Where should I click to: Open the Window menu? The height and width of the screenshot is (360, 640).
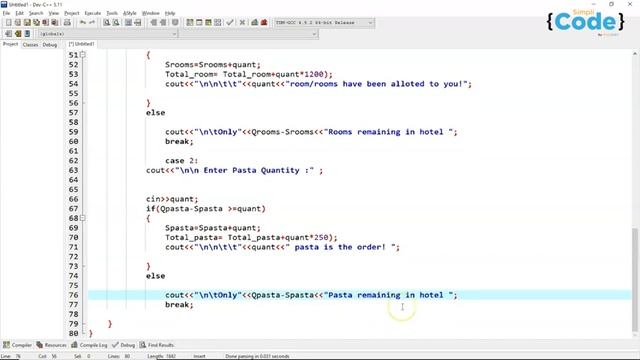[x=151, y=13]
